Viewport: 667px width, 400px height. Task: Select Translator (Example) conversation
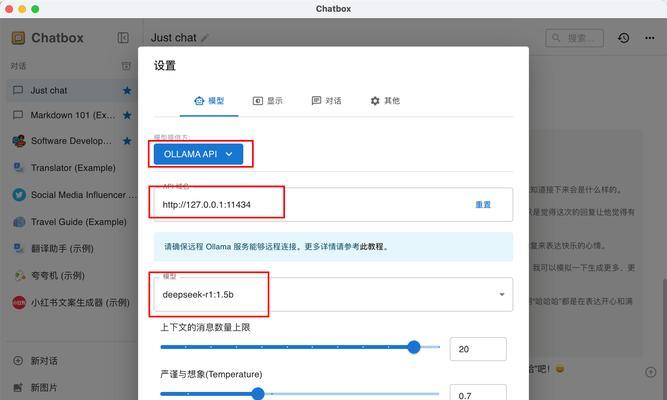point(71,168)
